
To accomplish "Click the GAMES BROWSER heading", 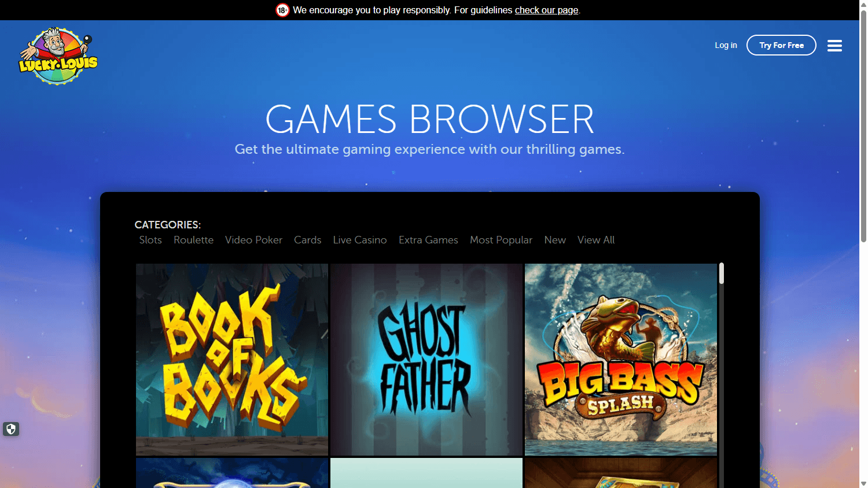I will [x=429, y=119].
